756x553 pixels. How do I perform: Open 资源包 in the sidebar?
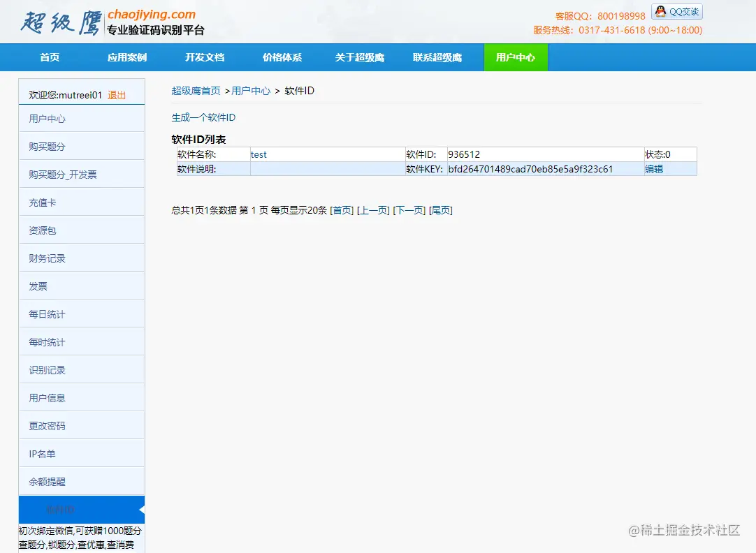(82, 230)
